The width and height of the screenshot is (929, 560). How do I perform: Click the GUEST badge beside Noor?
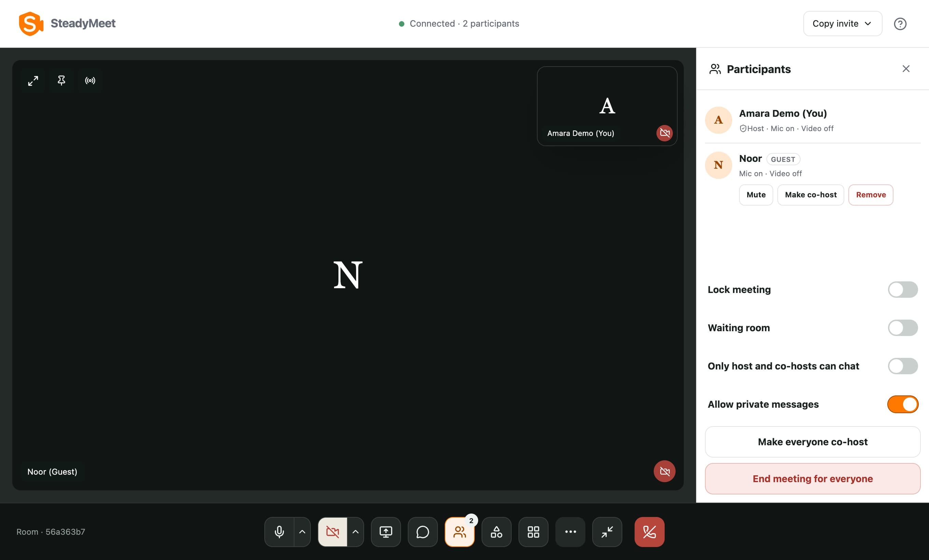[783, 159]
